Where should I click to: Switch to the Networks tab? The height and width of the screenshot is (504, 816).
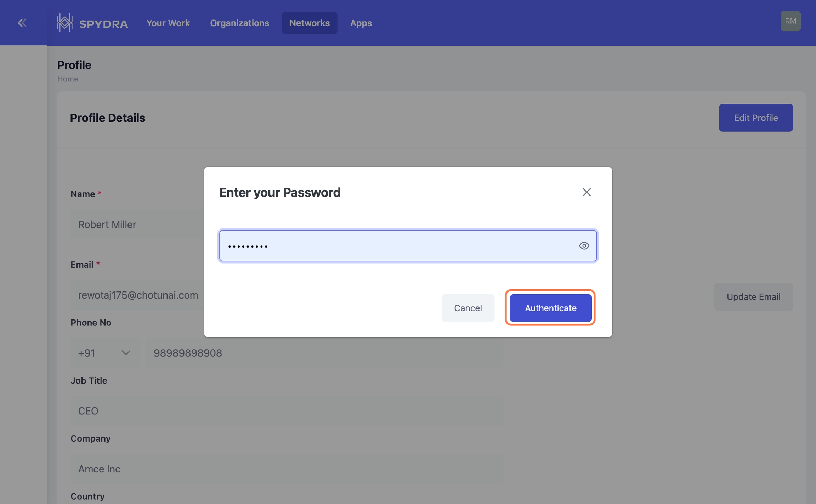coord(309,23)
